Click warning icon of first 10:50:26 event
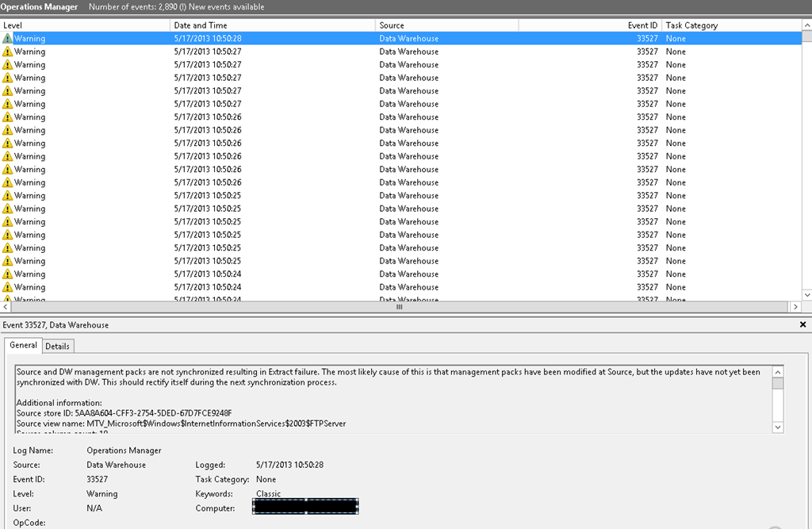 click(8, 117)
